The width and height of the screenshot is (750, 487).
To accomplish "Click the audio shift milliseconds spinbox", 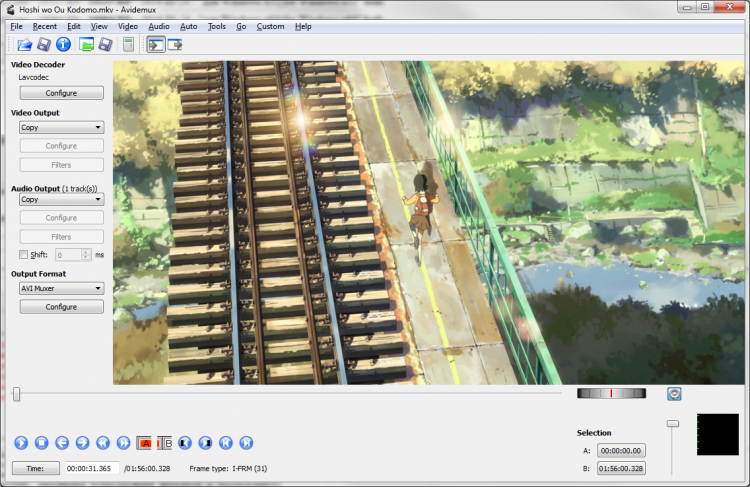I will [73, 255].
